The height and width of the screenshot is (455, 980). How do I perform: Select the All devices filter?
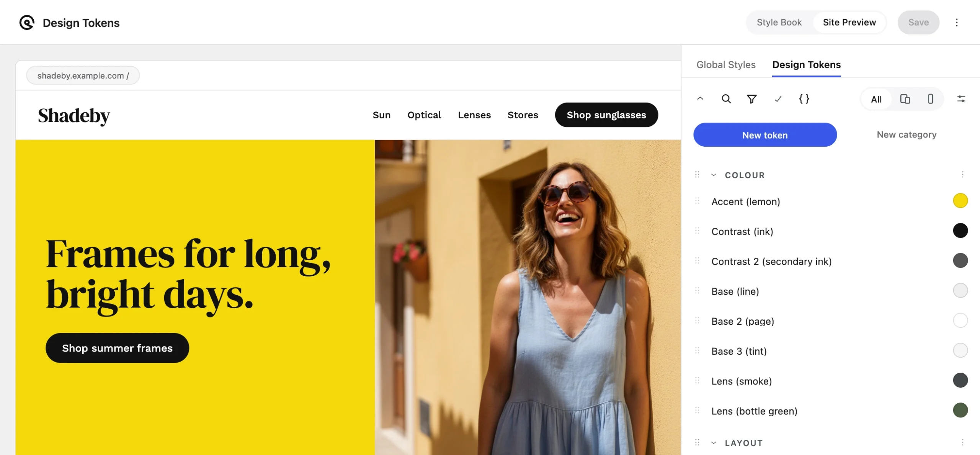pyautogui.click(x=876, y=99)
